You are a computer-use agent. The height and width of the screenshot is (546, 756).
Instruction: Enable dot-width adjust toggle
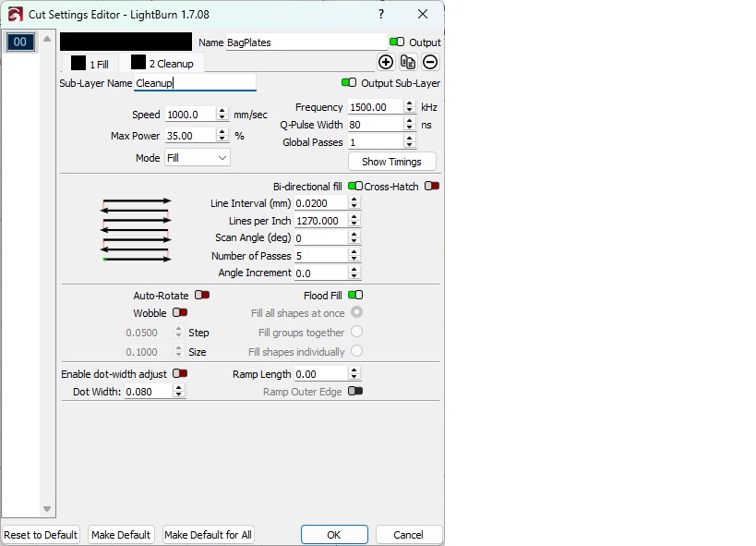pyautogui.click(x=180, y=373)
